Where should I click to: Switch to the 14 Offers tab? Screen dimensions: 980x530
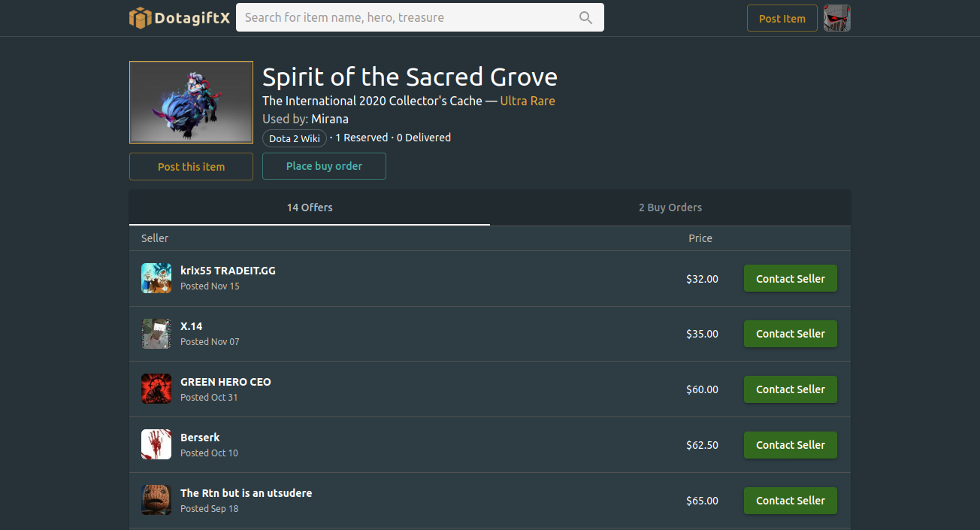pyautogui.click(x=310, y=207)
